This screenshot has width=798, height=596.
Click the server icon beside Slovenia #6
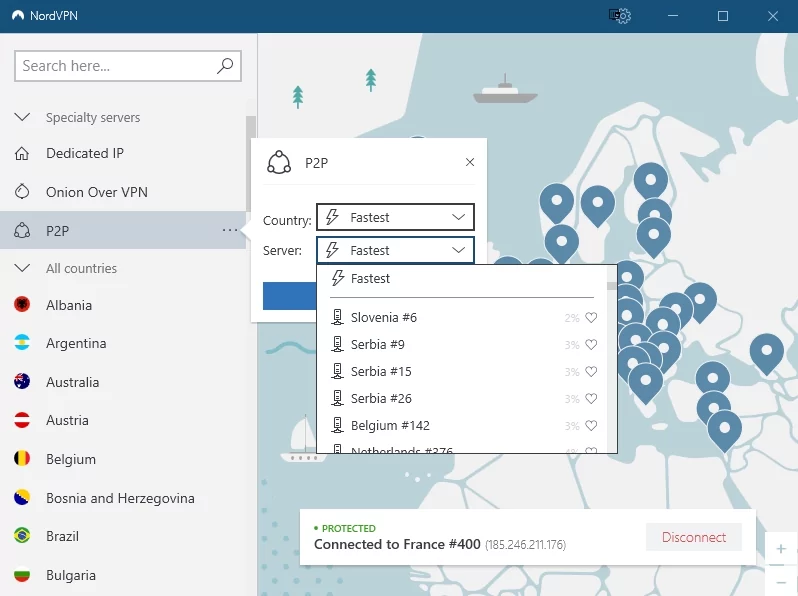click(x=337, y=317)
